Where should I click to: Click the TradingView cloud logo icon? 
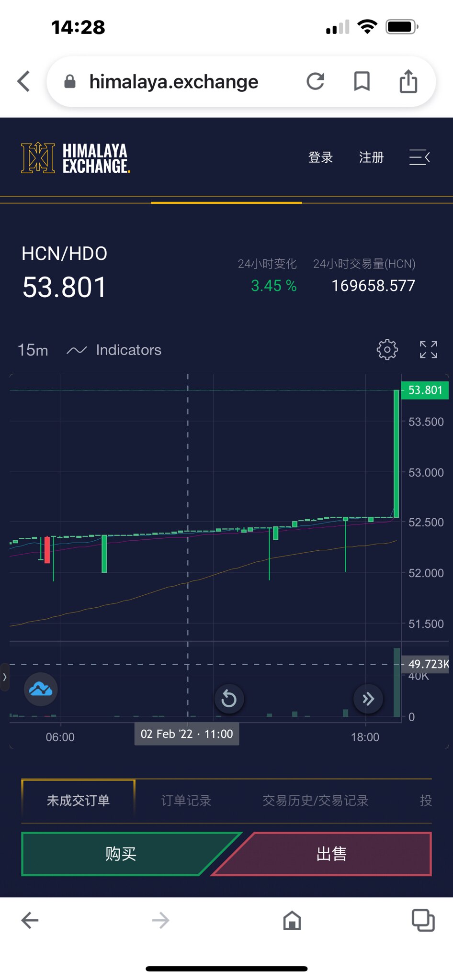(41, 690)
